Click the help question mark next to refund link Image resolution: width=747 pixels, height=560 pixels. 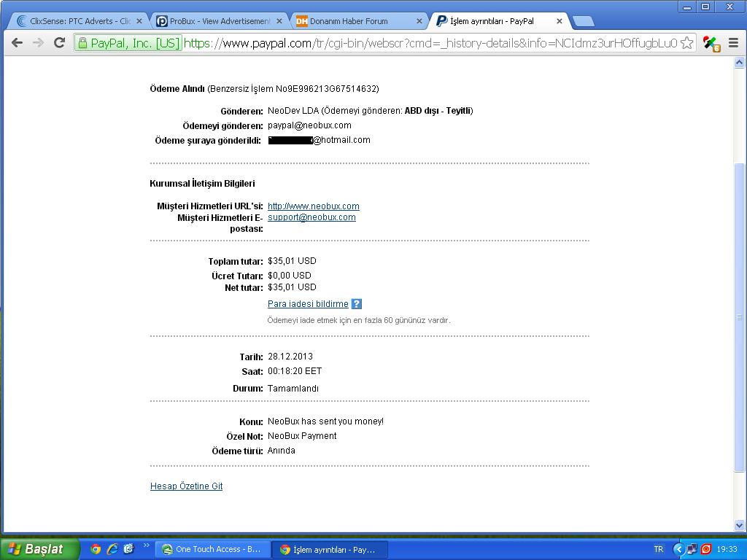[x=356, y=304]
